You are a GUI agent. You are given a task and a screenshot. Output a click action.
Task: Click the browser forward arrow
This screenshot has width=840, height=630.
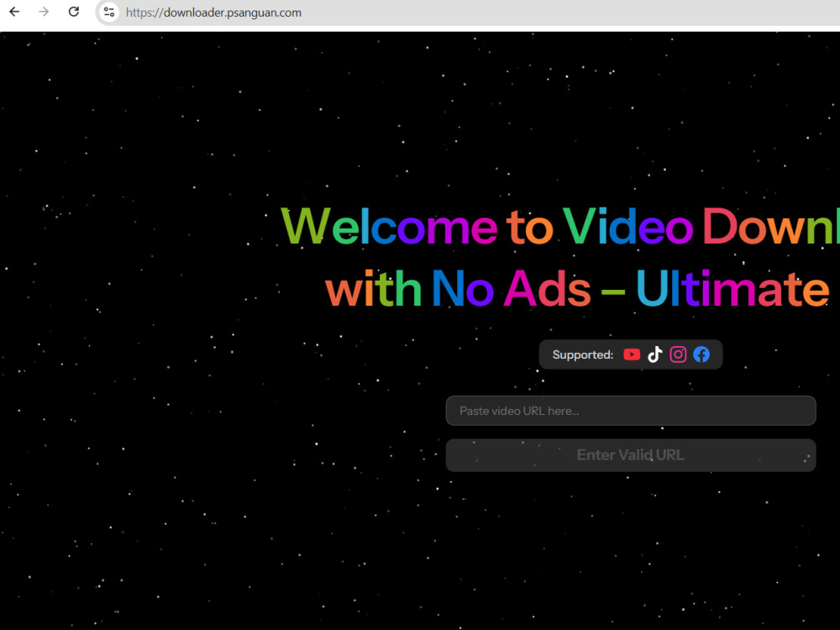(x=44, y=12)
